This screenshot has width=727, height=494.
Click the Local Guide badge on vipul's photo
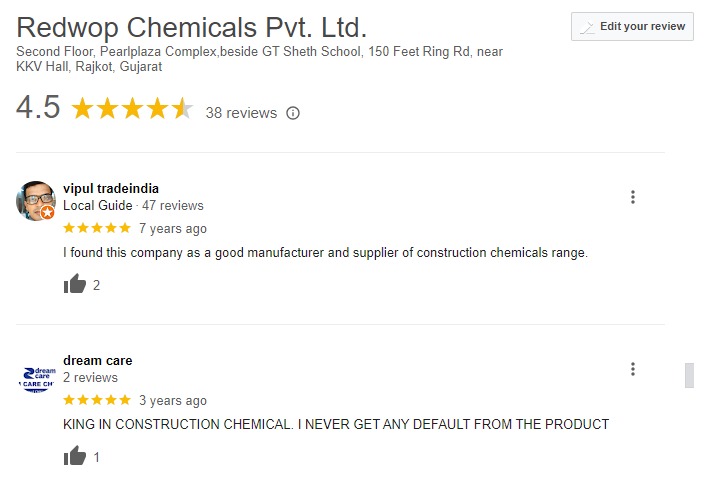[x=48, y=213]
